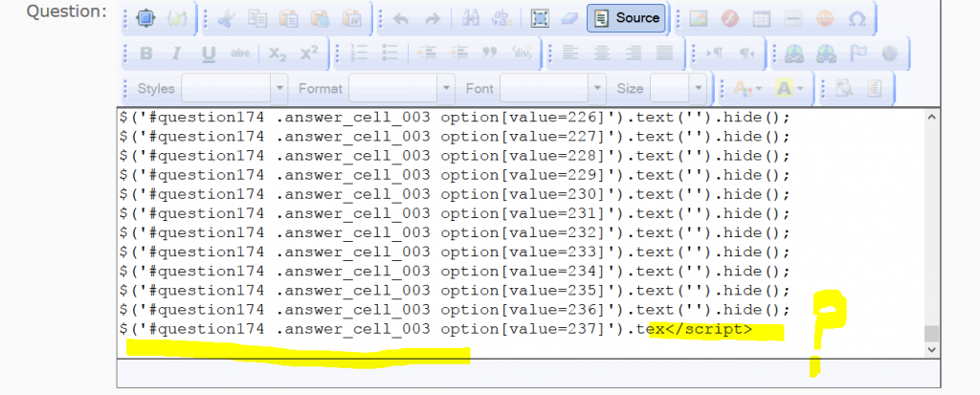980x395 pixels.
Task: Click the Remove Format eraser icon
Action: (568, 18)
